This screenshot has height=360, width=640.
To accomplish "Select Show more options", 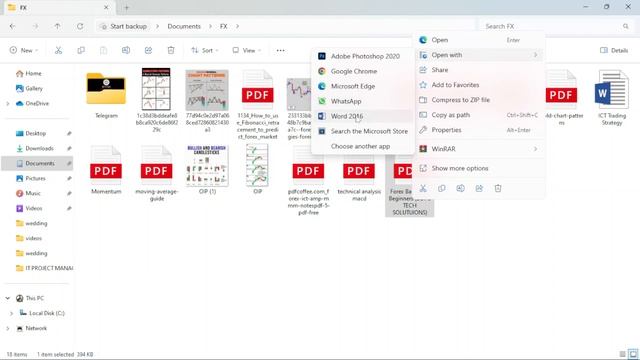I will tap(479, 168).
